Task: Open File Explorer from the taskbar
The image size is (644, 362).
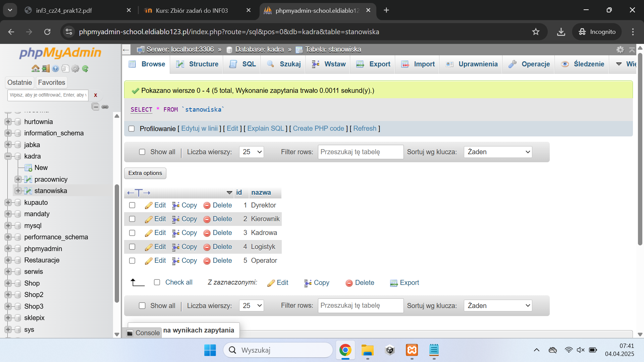Action: click(367, 350)
